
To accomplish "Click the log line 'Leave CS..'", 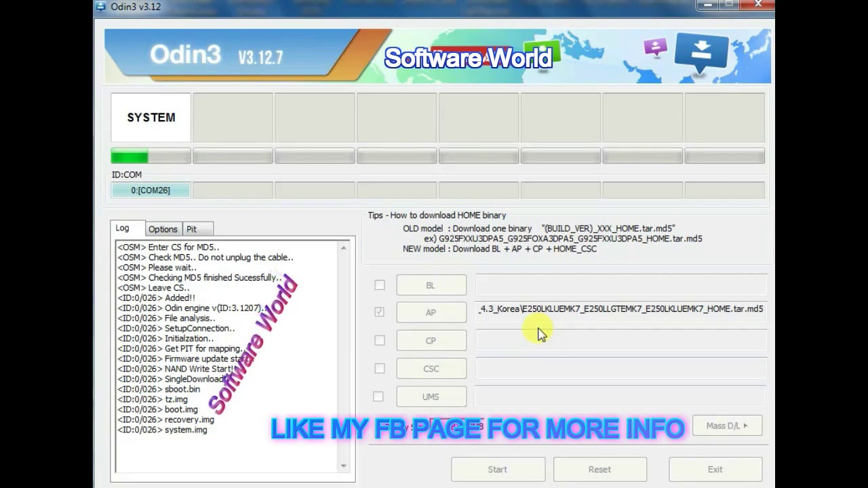I will click(x=153, y=287).
